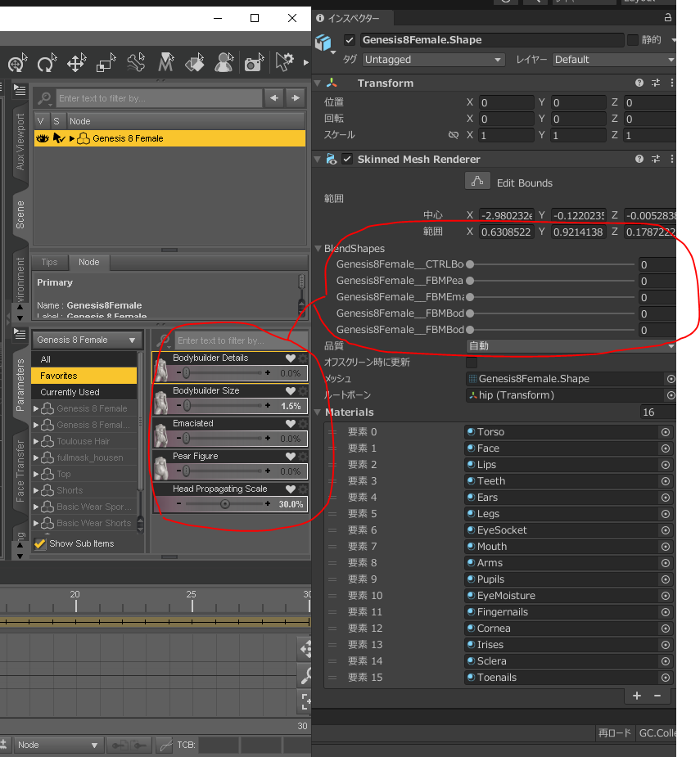Open Emaciated parameter settings gear

[x=303, y=423]
